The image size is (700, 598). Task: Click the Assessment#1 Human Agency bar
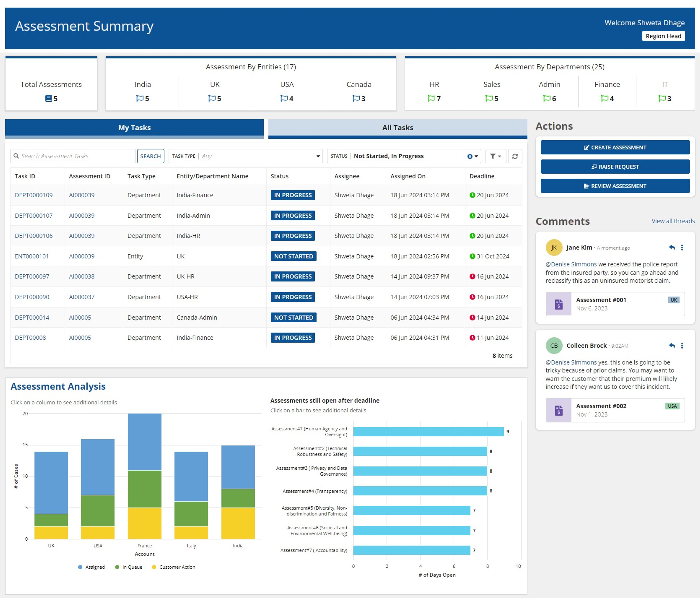[x=428, y=432]
